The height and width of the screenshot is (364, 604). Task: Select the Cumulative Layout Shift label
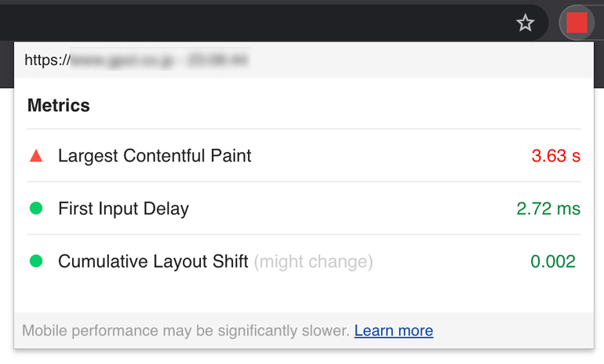pyautogui.click(x=153, y=261)
